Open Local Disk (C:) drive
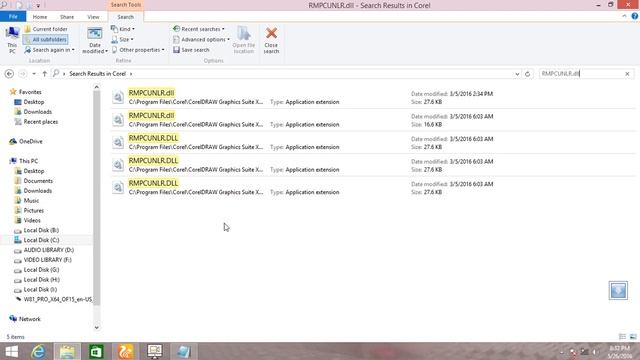This screenshot has width=640, height=360. pyautogui.click(x=41, y=240)
